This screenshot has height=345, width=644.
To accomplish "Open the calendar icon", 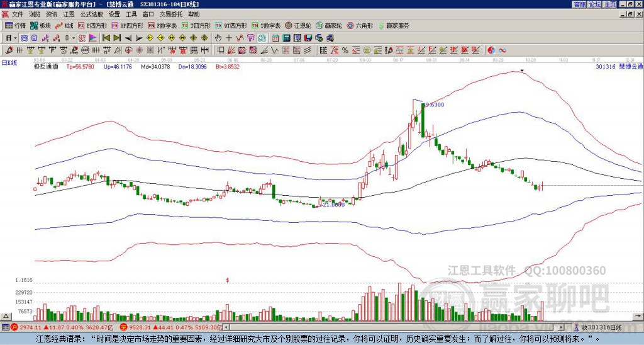I will (275, 38).
